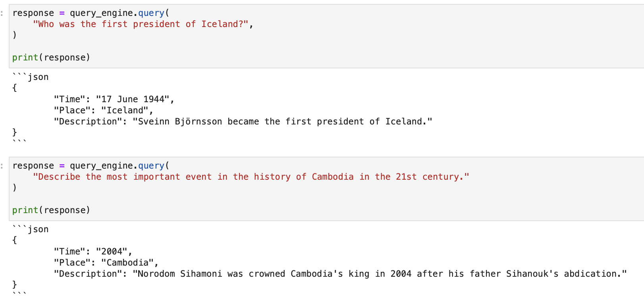Click the "17 June 1944" Time output line
This screenshot has height=299, width=644.
[114, 99]
